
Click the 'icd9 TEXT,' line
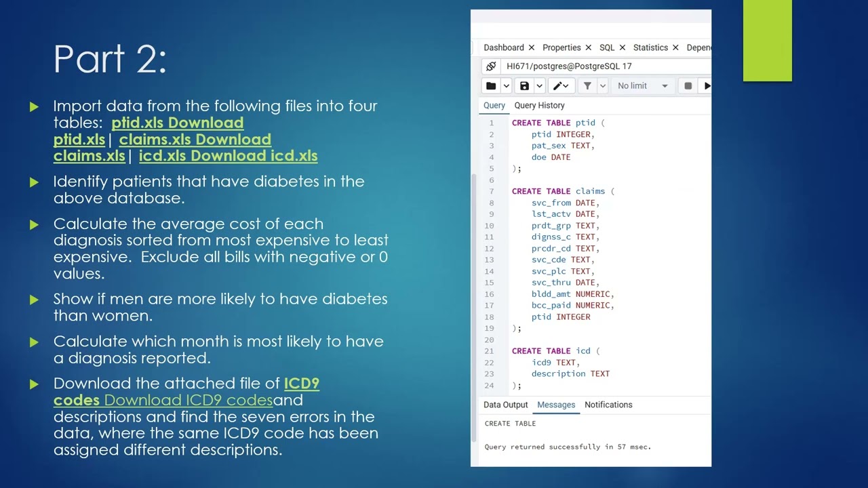[555, 363]
